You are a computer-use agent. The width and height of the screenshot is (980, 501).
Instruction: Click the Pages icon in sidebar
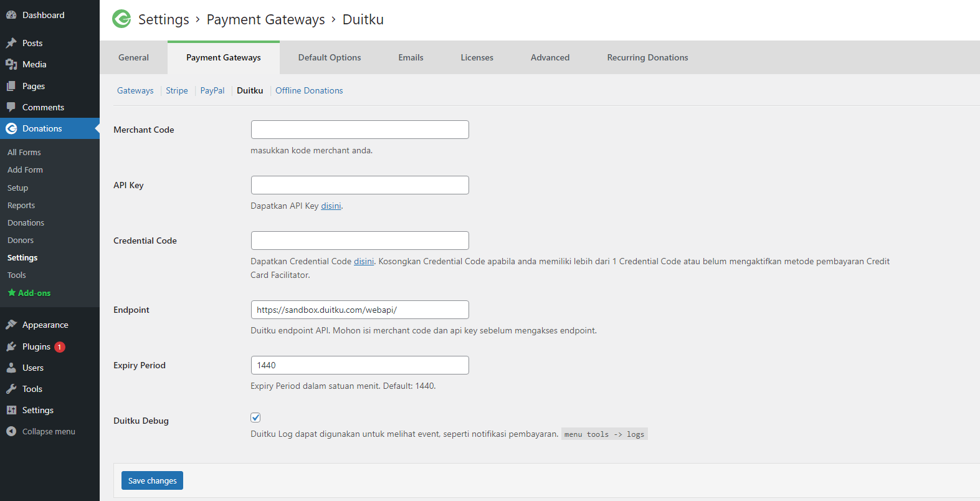[11, 86]
